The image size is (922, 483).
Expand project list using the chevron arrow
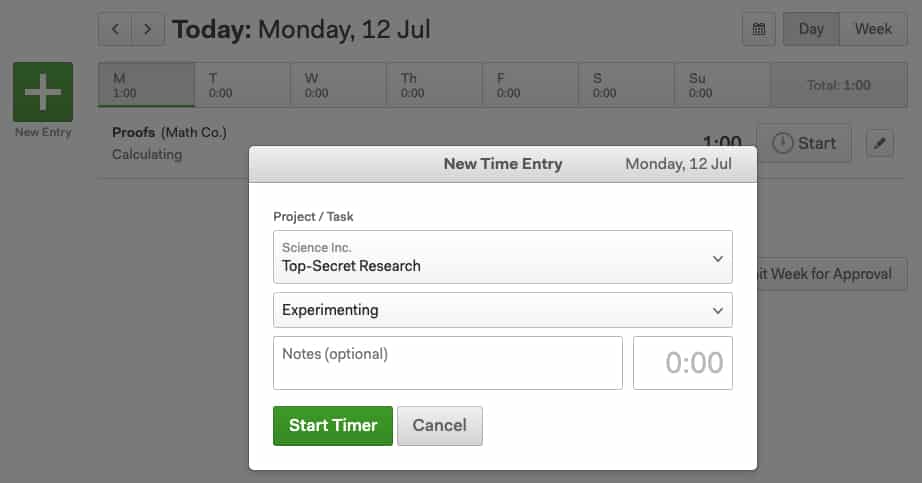717,258
